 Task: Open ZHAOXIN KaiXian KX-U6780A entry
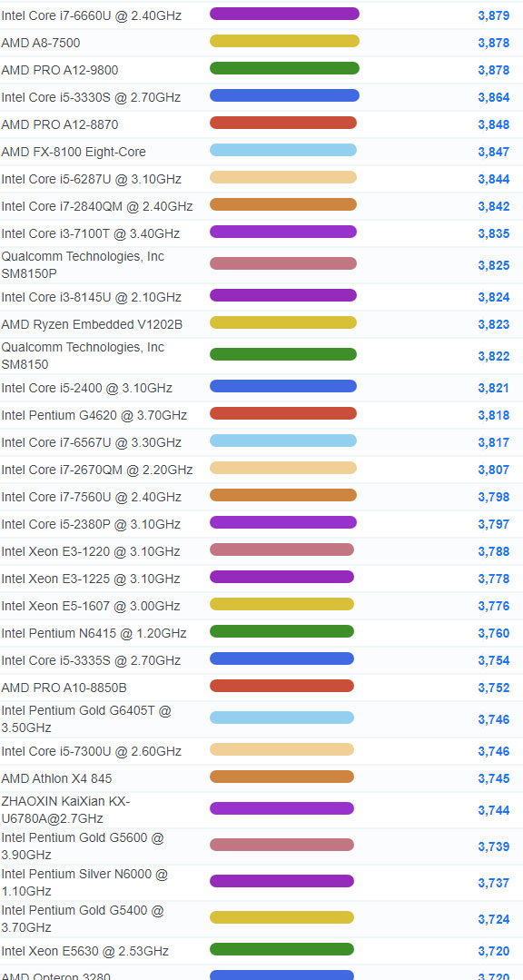point(65,810)
